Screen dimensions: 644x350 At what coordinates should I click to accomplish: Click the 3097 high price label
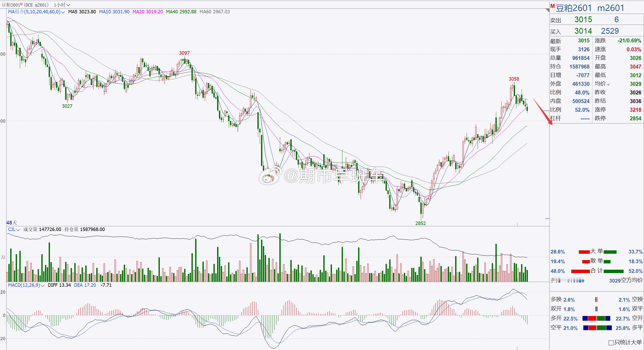184,53
